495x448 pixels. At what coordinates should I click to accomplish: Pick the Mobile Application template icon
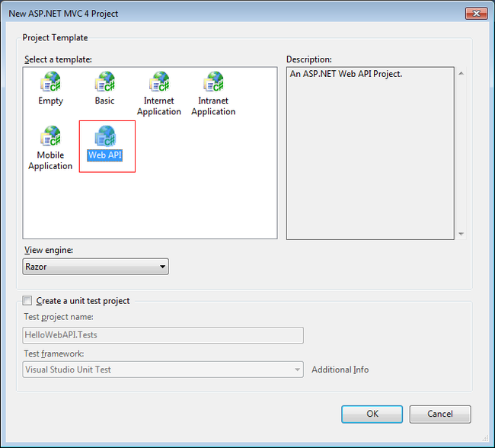point(50,136)
